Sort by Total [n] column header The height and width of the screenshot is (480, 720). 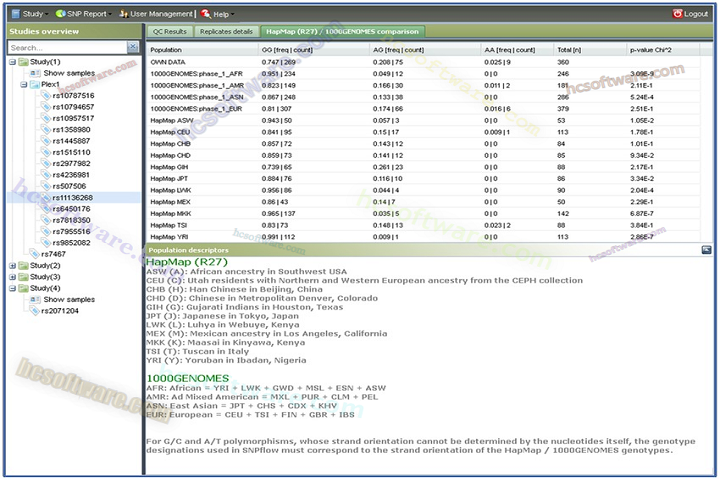click(x=590, y=50)
